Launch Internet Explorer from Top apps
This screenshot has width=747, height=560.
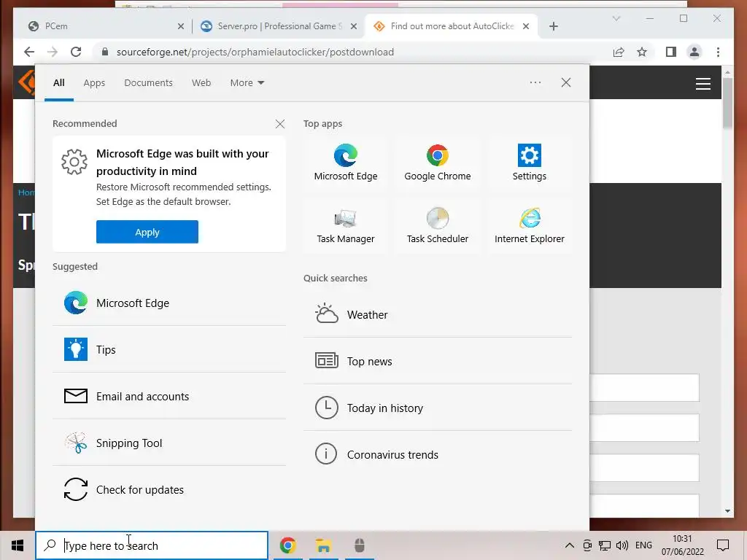[x=530, y=226]
